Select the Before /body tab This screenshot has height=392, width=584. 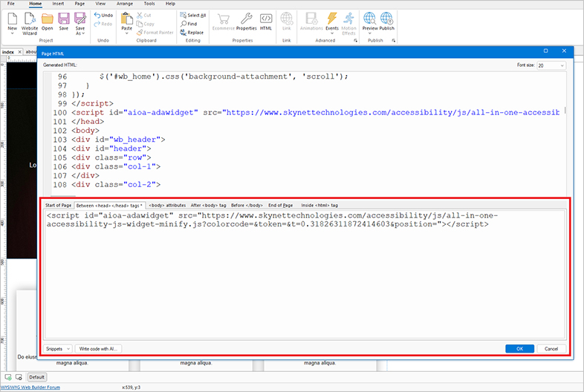247,205
